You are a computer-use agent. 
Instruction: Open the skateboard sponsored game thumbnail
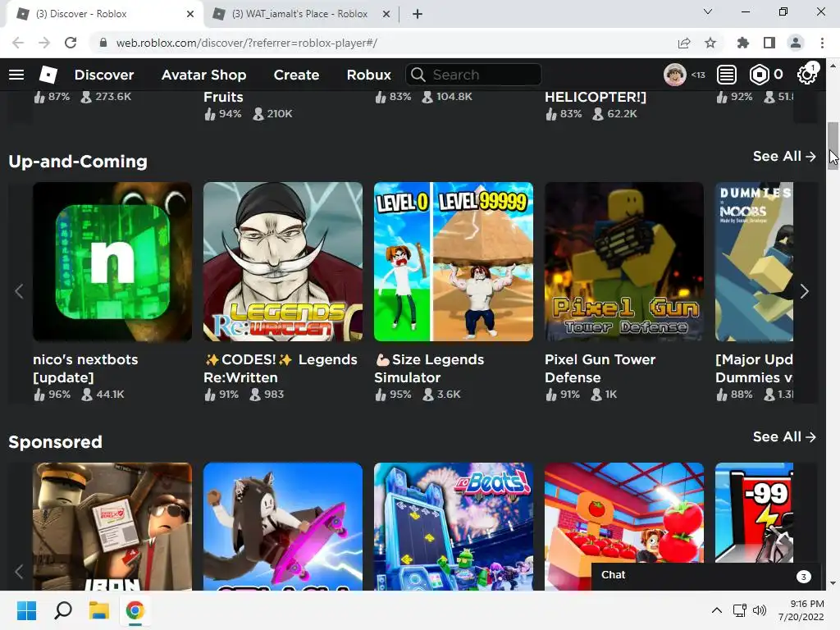(283, 527)
